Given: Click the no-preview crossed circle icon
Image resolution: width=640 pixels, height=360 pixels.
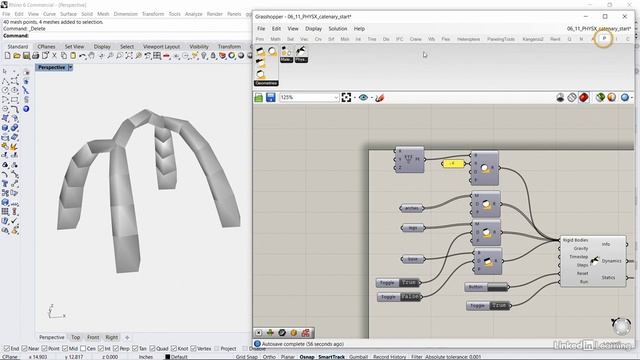Looking at the screenshot, I should 572,98.
